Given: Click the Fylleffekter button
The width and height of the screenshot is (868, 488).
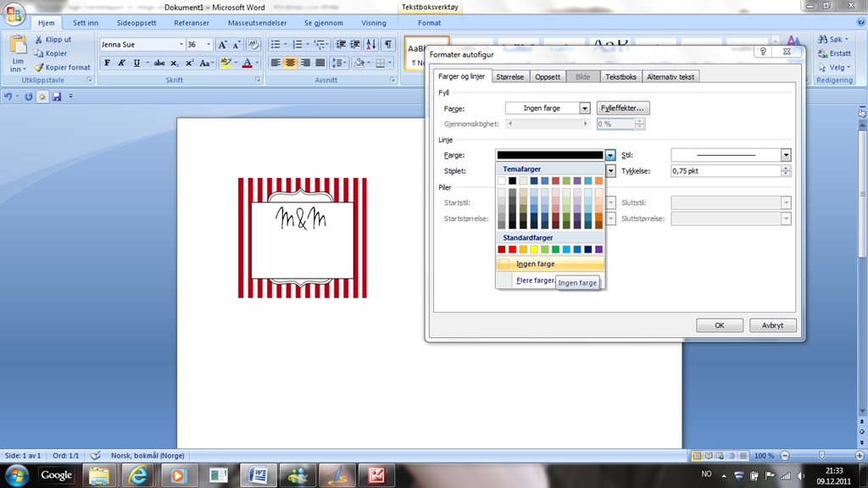Looking at the screenshot, I should coord(623,108).
